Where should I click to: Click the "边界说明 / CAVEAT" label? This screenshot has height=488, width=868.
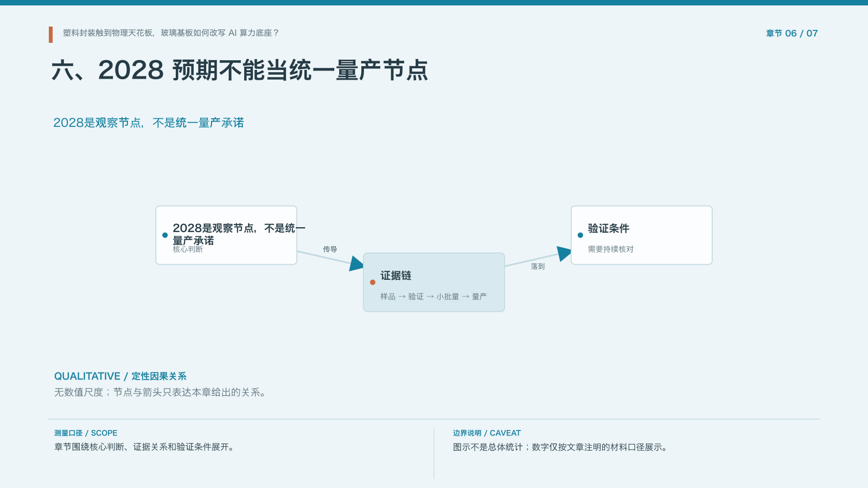[487, 433]
